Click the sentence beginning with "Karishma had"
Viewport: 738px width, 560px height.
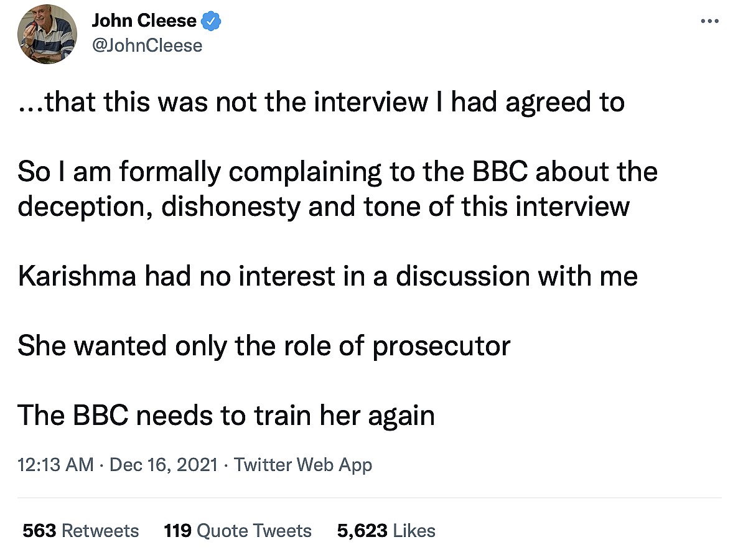(327, 276)
